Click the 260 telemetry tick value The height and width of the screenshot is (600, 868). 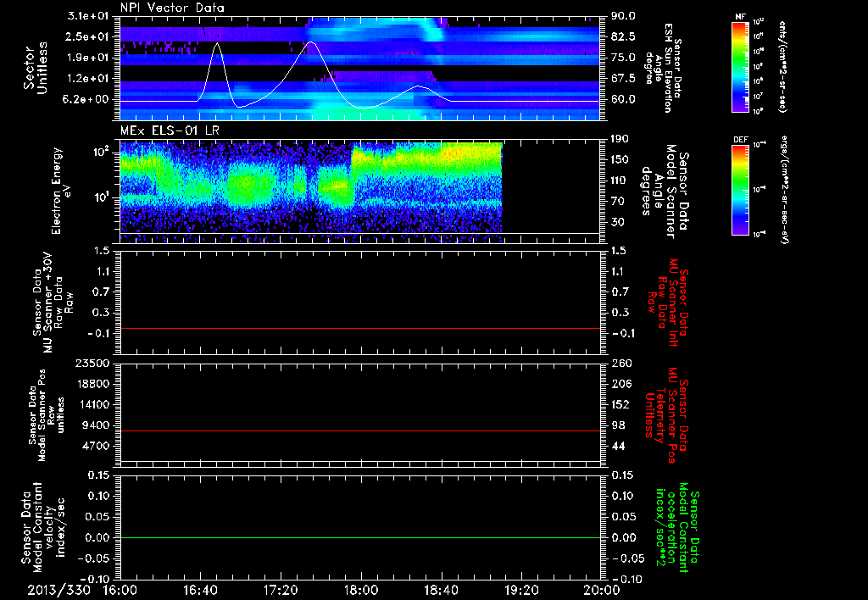click(621, 363)
